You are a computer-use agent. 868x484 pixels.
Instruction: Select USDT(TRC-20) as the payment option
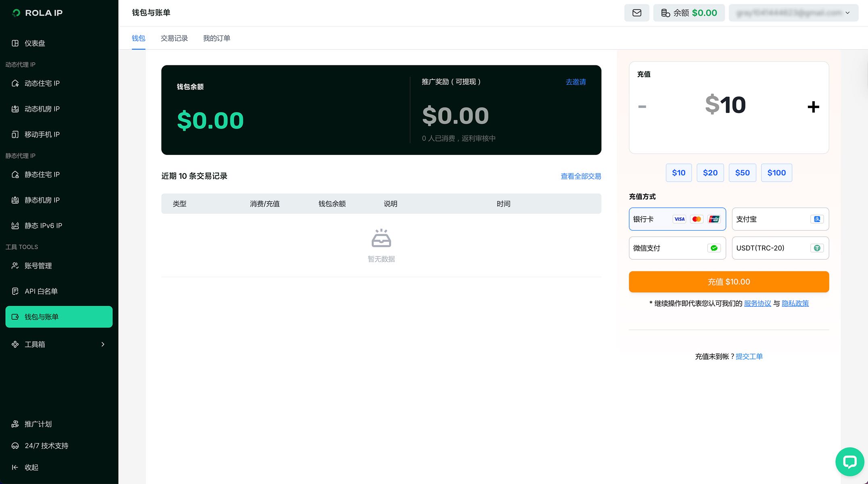780,248
